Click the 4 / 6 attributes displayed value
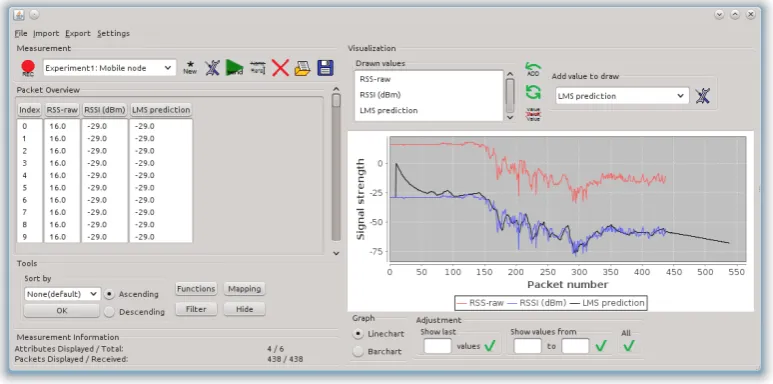Image resolution: width=773 pixels, height=384 pixels. [276, 349]
